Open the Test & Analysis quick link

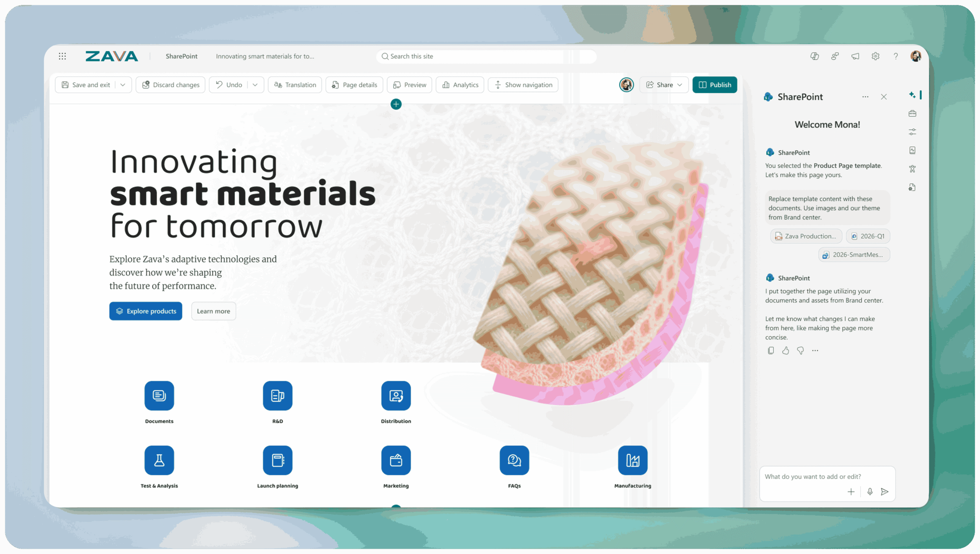point(159,460)
